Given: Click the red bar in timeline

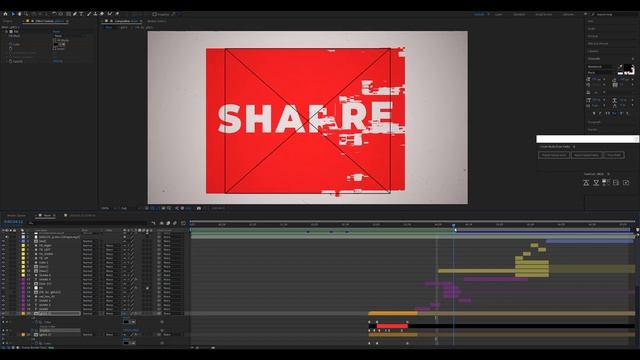Looking at the screenshot, I should (392, 326).
